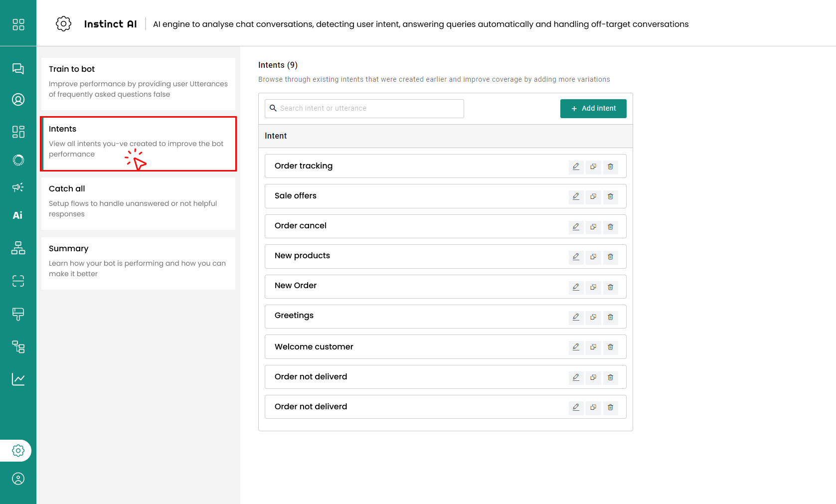Screen dimensions: 836x504
Task: Click the megaphone campaigns sidebar icon
Action: 18,187
